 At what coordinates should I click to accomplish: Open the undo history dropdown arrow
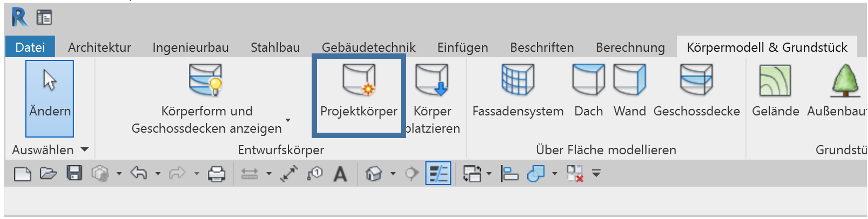[158, 174]
